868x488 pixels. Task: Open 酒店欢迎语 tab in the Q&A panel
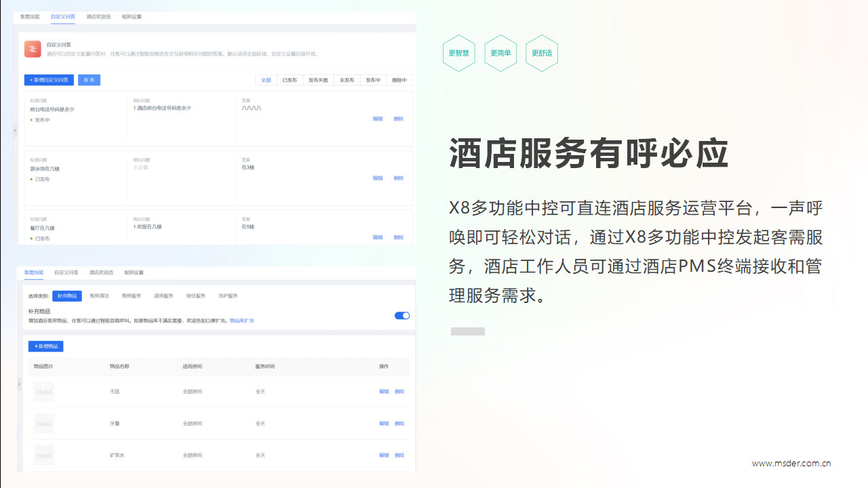coord(98,16)
